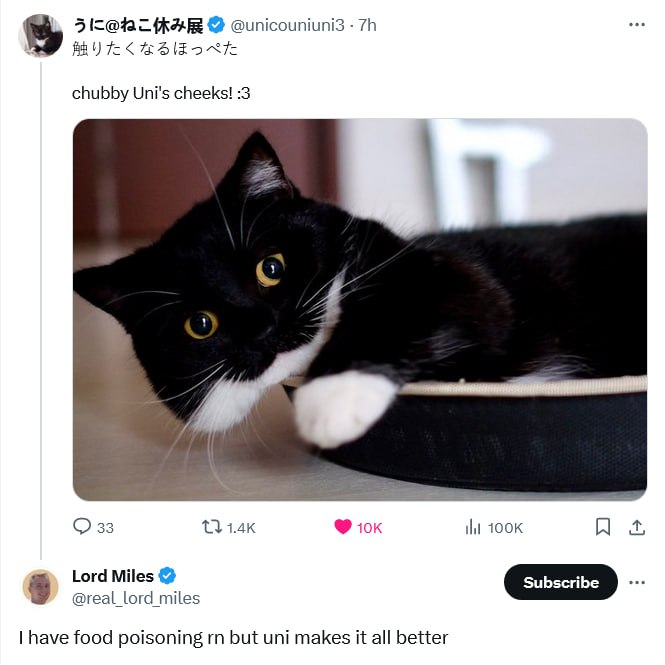Image resolution: width=665 pixels, height=665 pixels.
Task: Click the verified badge beside うに@ねこ休み展
Action: (x=216, y=26)
